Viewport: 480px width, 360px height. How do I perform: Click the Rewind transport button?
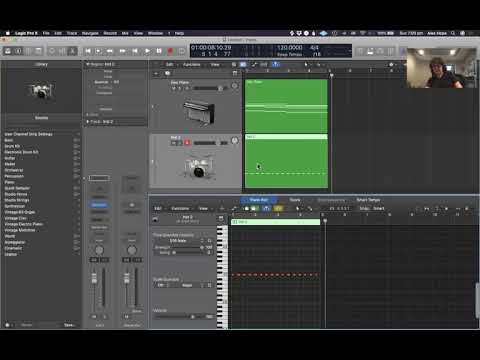coord(110,51)
